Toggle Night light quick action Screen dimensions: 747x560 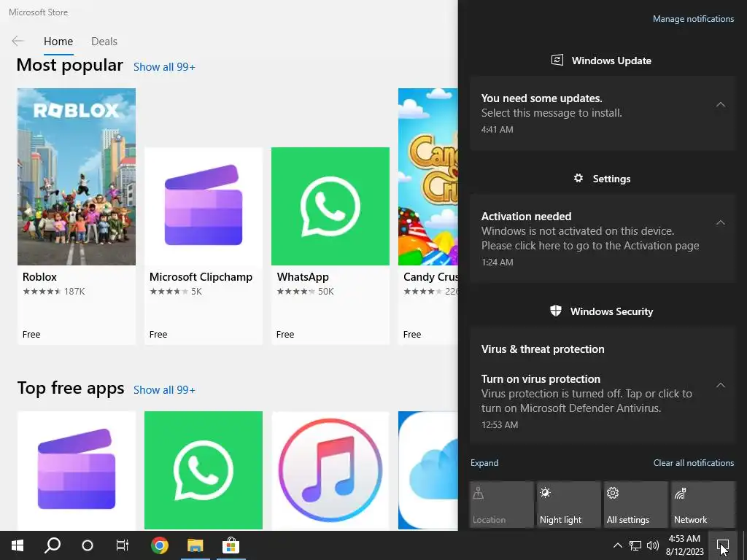569,505
